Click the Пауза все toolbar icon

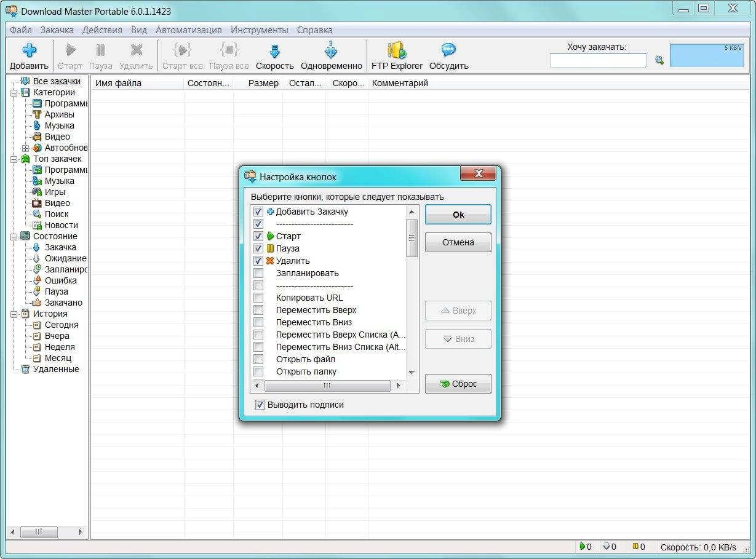pos(229,50)
